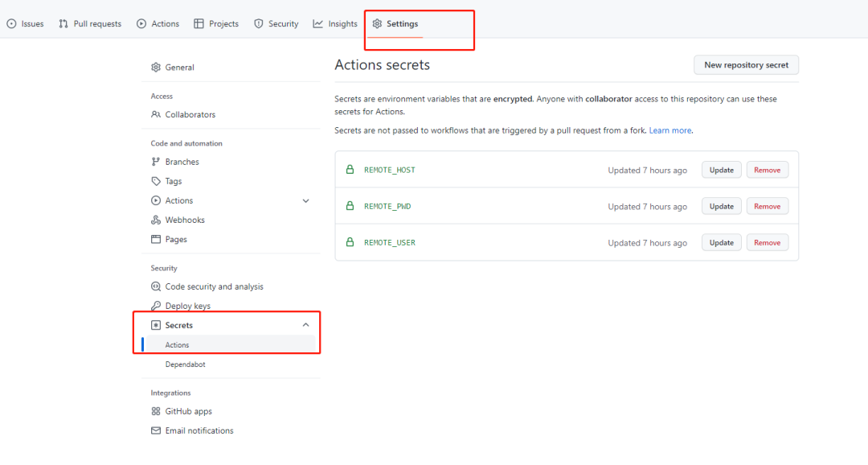Image resolution: width=868 pixels, height=465 pixels.
Task: Switch to the Pull requests tab
Action: click(90, 24)
